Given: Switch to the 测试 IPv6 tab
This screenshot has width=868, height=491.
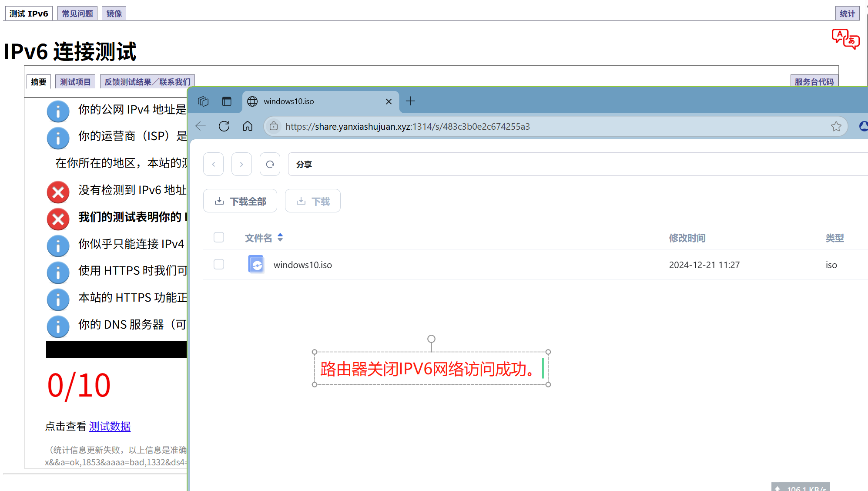Looking at the screenshot, I should 29,13.
